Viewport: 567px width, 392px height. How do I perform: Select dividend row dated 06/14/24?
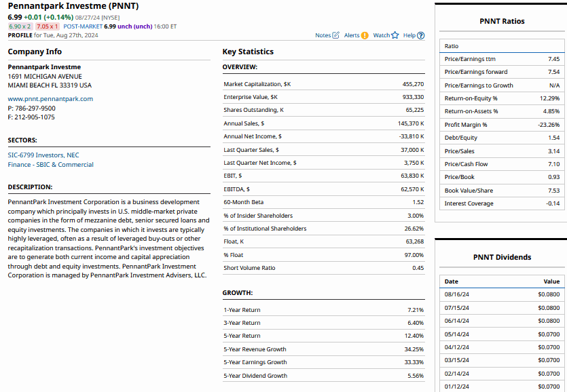click(502, 321)
